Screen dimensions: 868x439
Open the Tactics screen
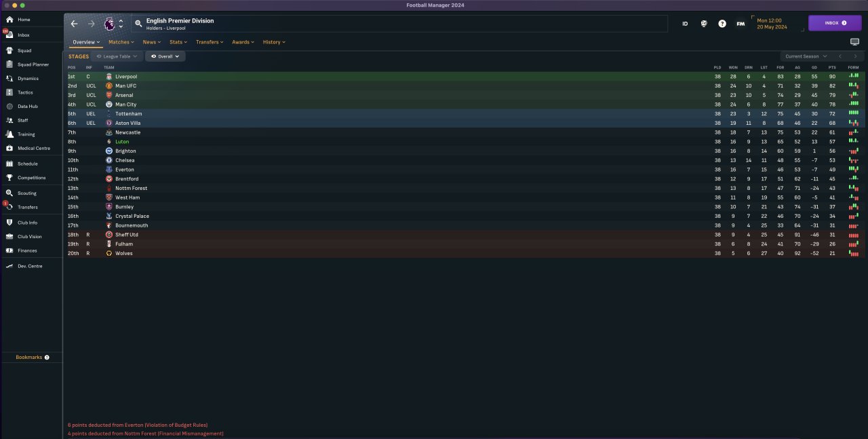[25, 92]
